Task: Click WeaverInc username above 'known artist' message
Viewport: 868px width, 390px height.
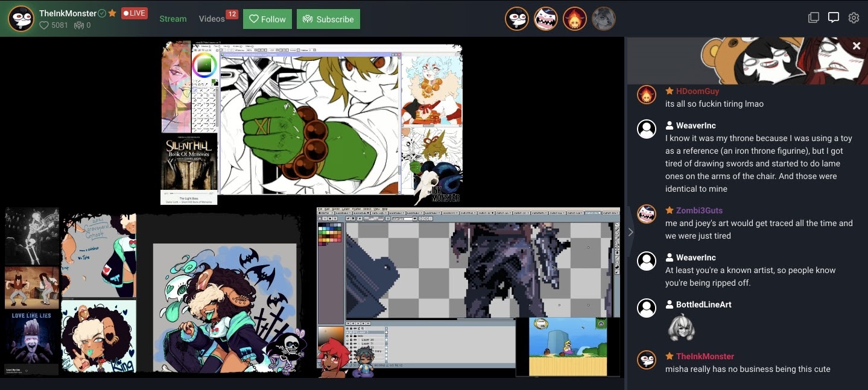Action: click(696, 257)
